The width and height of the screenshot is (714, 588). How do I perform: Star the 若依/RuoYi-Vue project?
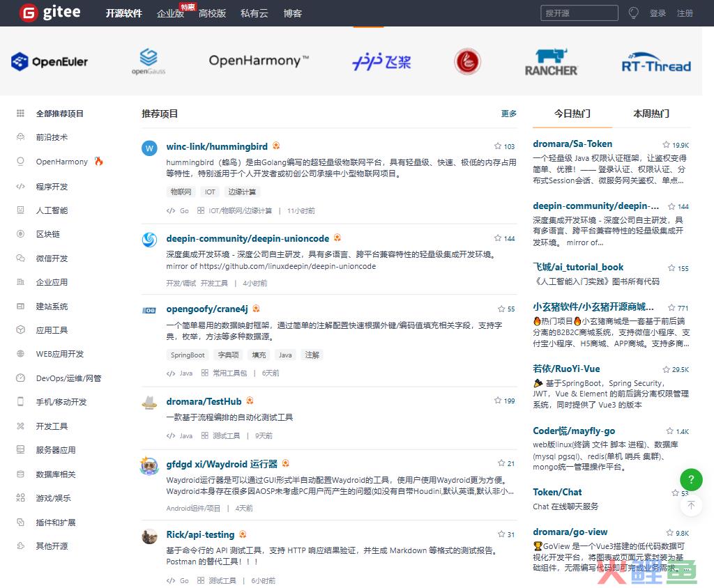(676, 369)
